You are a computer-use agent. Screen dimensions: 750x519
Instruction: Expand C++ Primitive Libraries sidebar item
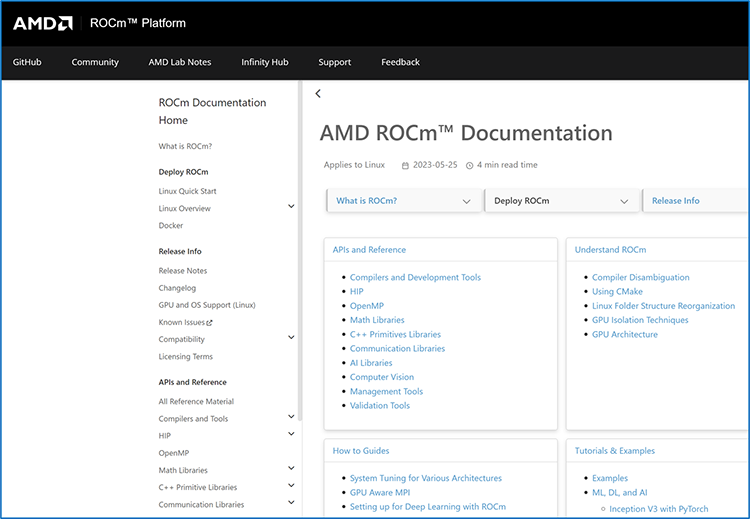(x=291, y=486)
